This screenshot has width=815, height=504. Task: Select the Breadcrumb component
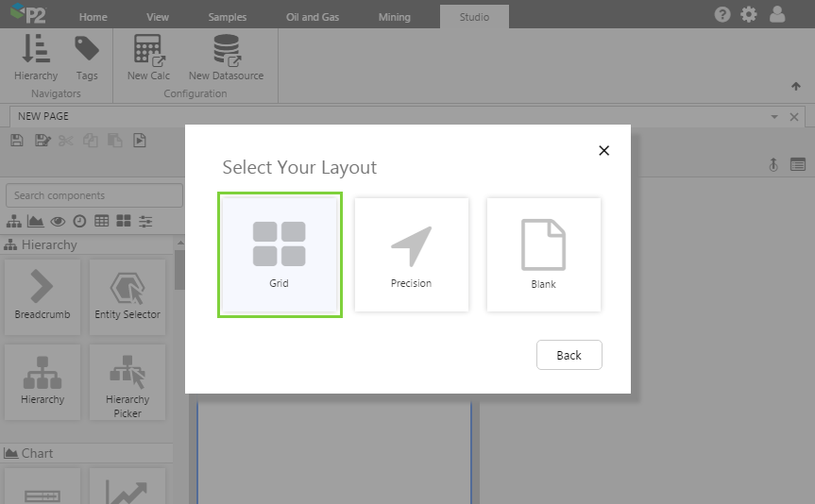point(42,297)
